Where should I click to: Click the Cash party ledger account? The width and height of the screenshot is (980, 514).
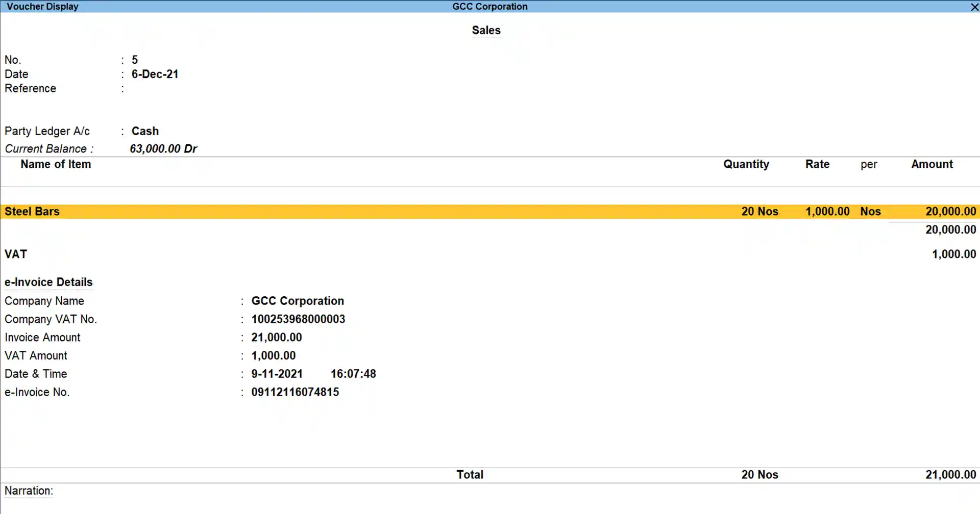(x=145, y=131)
